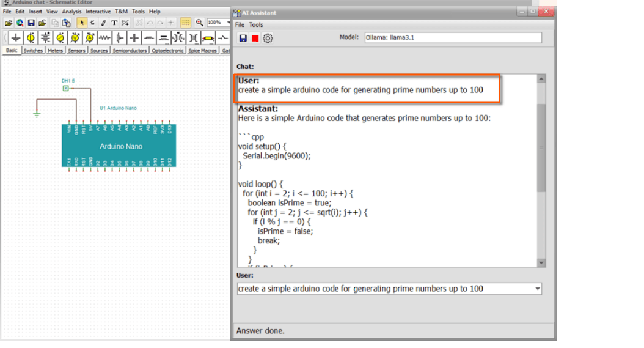Switch to the Semiconductors component tab
Image resolution: width=644 pixels, height=348 pixels.
click(x=130, y=51)
